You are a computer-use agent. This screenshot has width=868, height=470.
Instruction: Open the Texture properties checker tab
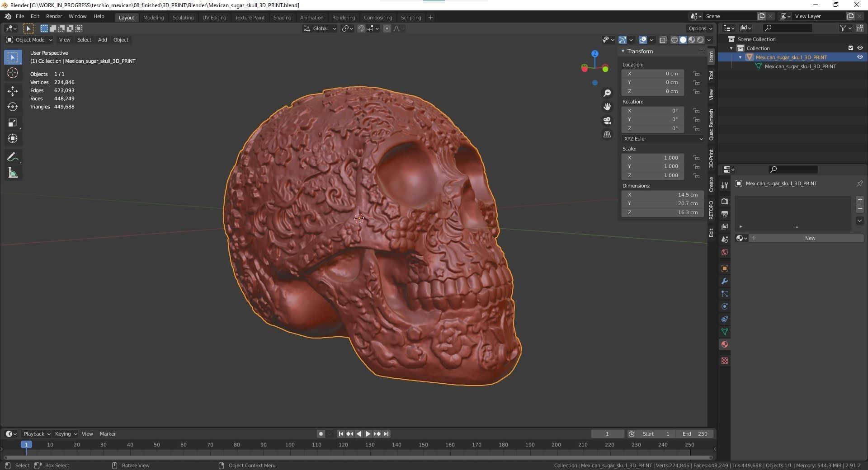coord(725,361)
